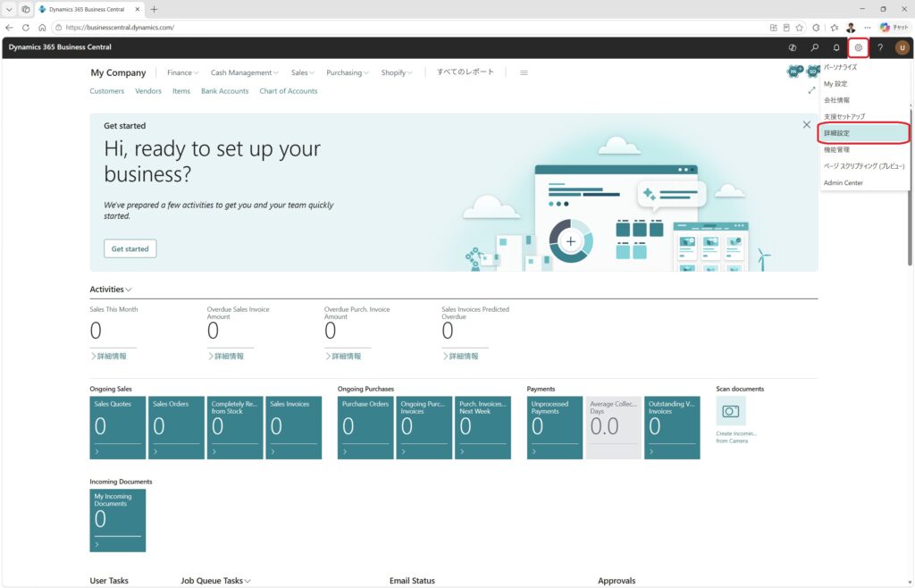The width and height of the screenshot is (915, 588).
Task: Click the My Company title
Action: [118, 73]
